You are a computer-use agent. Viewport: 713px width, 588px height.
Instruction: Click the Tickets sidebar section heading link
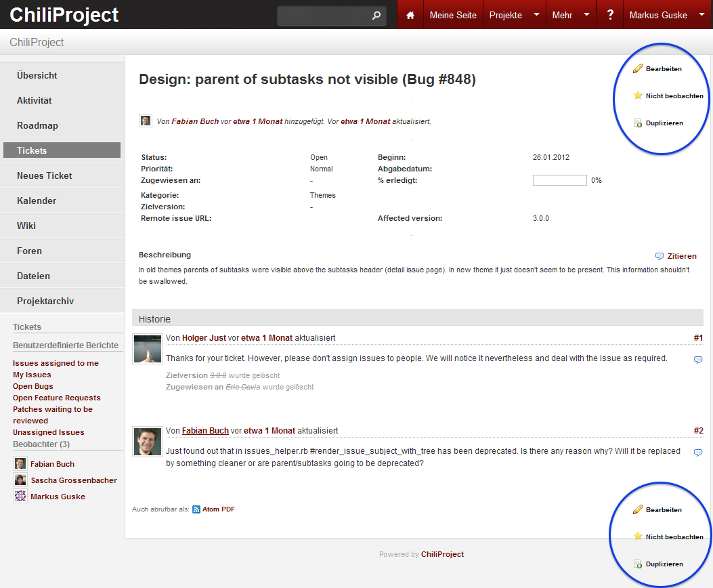[27, 327]
